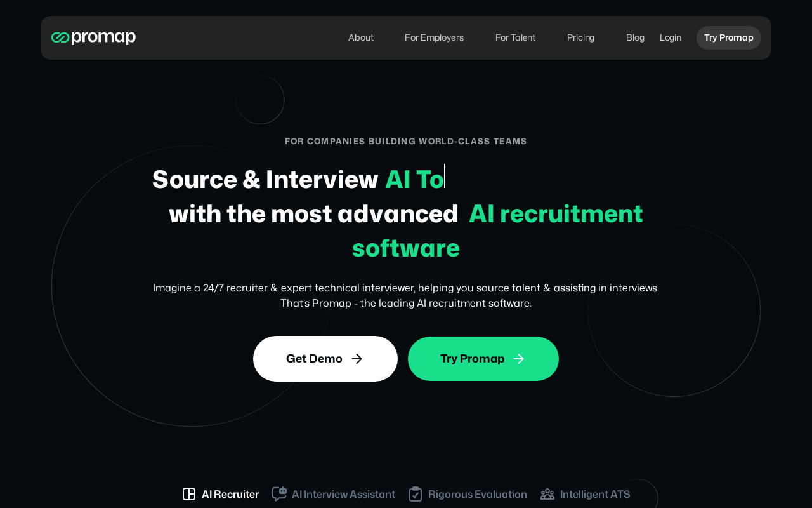Switch to the AI Interview Assistant tab
Screen dimensions: 812x508
coord(334,494)
